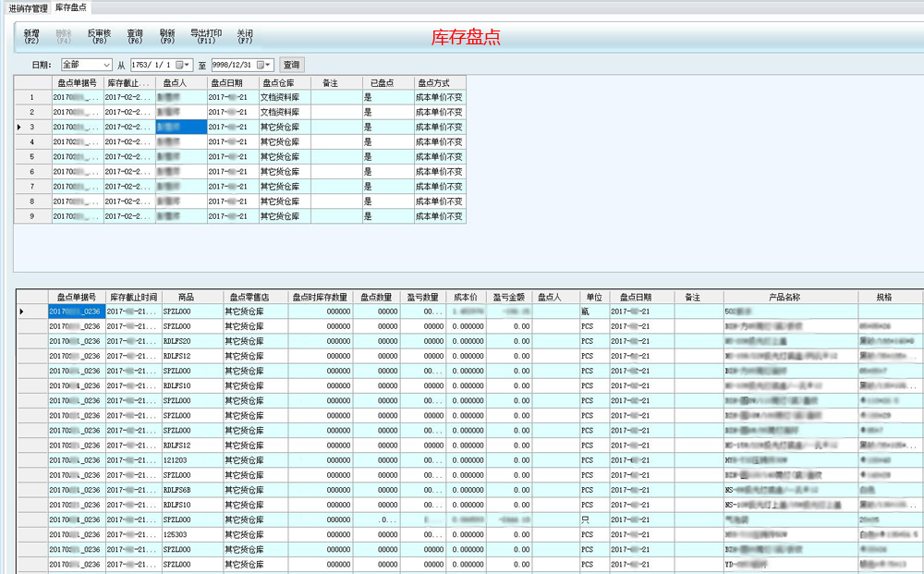Click the lower table's 备注 column header
This screenshot has height=574, width=924.
[x=699, y=297]
